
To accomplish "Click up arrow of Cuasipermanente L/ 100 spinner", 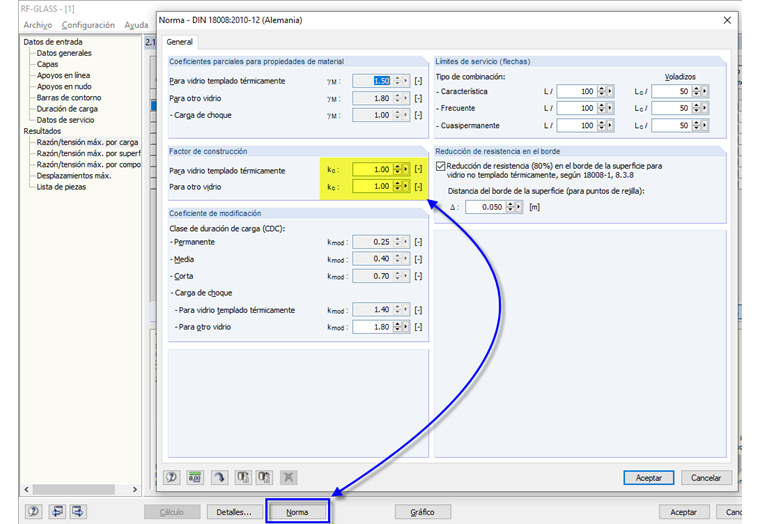I will [x=602, y=123].
